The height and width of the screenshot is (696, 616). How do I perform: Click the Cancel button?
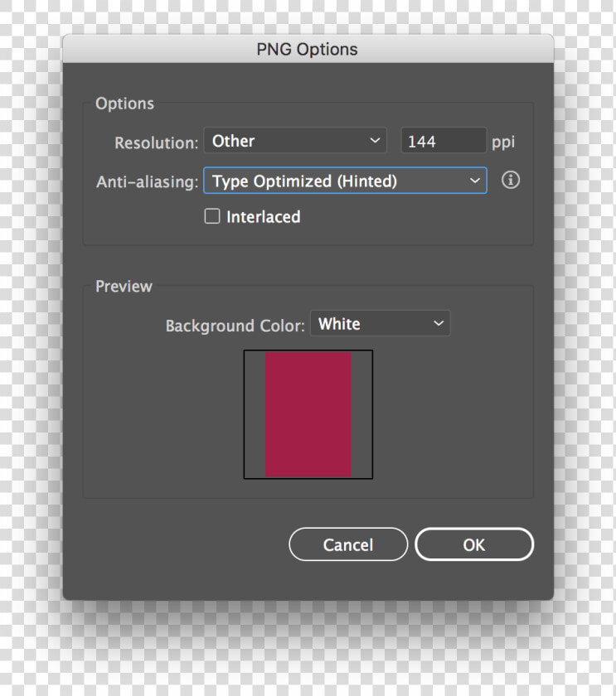point(348,544)
